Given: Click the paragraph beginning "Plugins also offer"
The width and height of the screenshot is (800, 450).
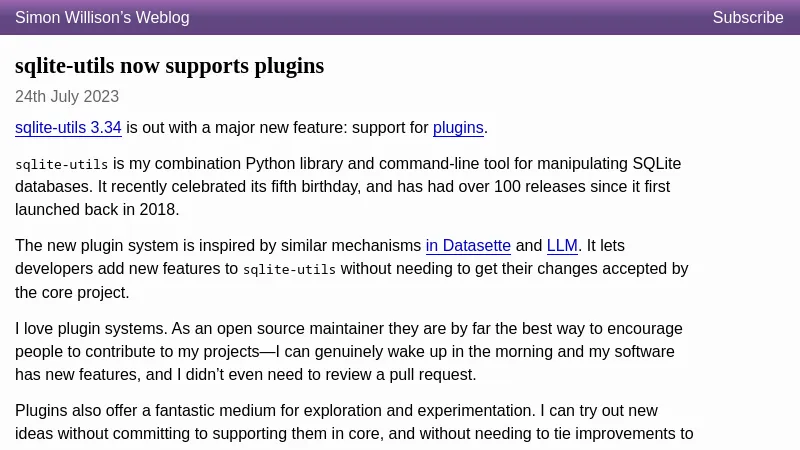Looking at the screenshot, I should tap(348, 422).
